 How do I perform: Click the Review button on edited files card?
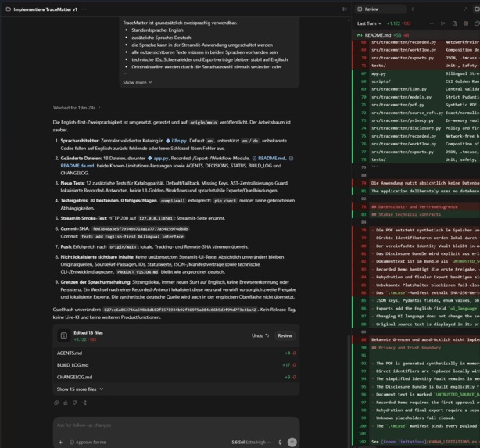285,335
